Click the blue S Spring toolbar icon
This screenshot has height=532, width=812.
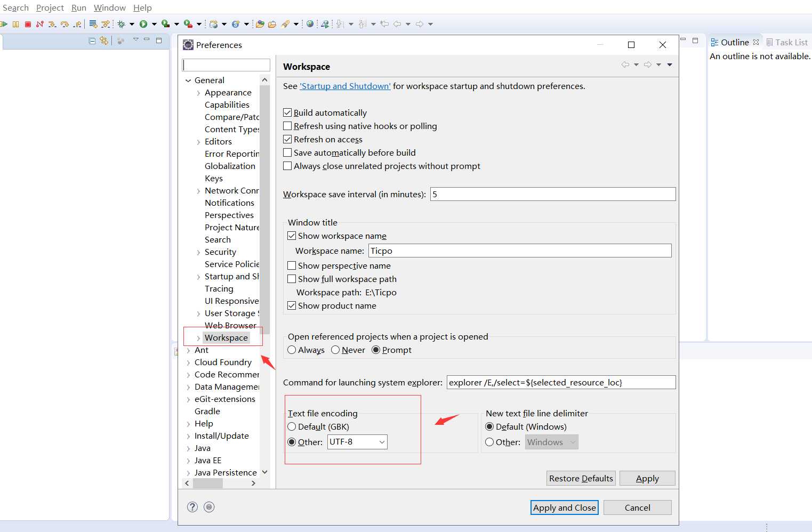(x=236, y=24)
